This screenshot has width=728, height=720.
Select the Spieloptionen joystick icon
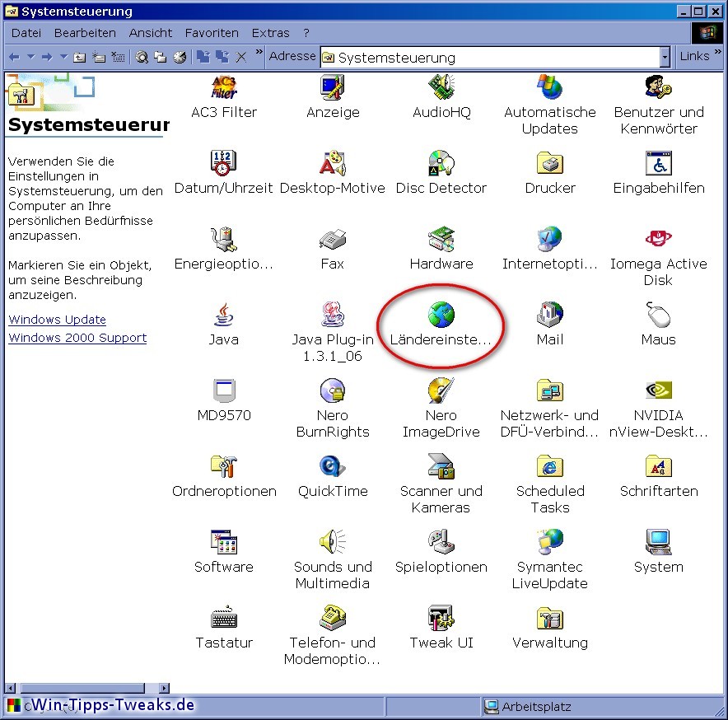point(441,542)
